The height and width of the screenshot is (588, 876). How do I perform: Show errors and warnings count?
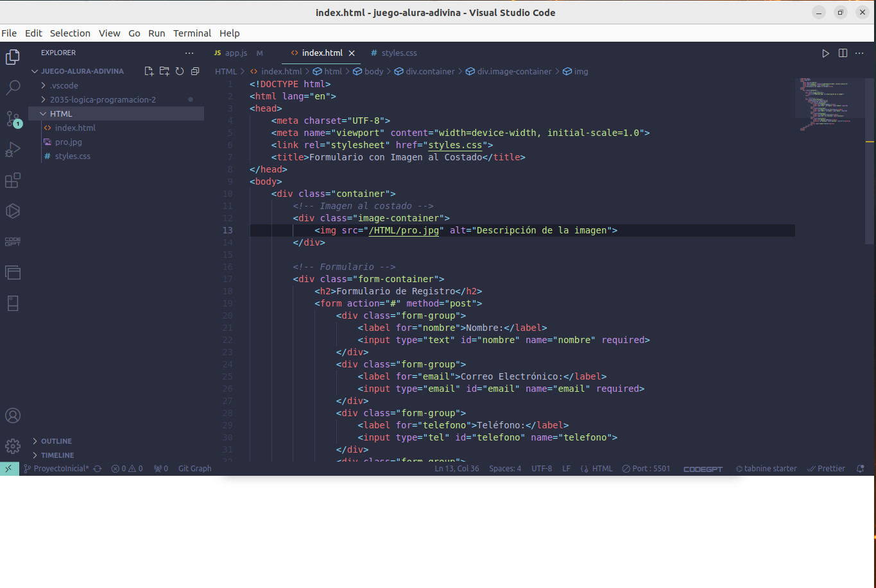point(127,469)
